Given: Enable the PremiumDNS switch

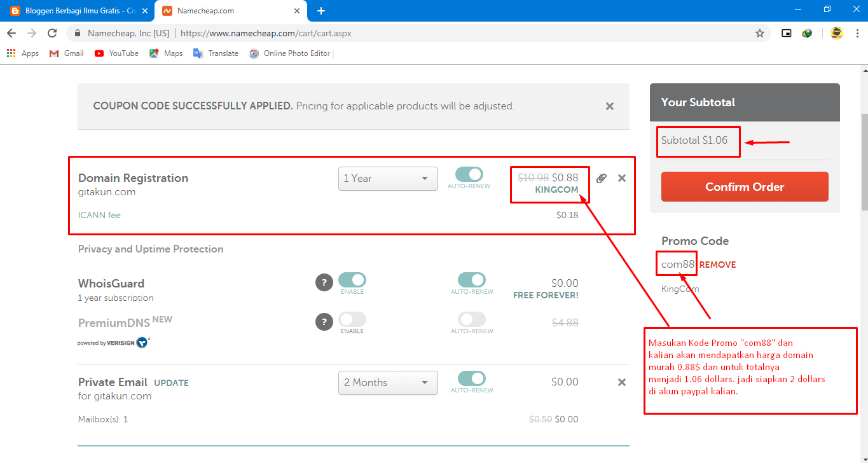Looking at the screenshot, I should (352, 319).
